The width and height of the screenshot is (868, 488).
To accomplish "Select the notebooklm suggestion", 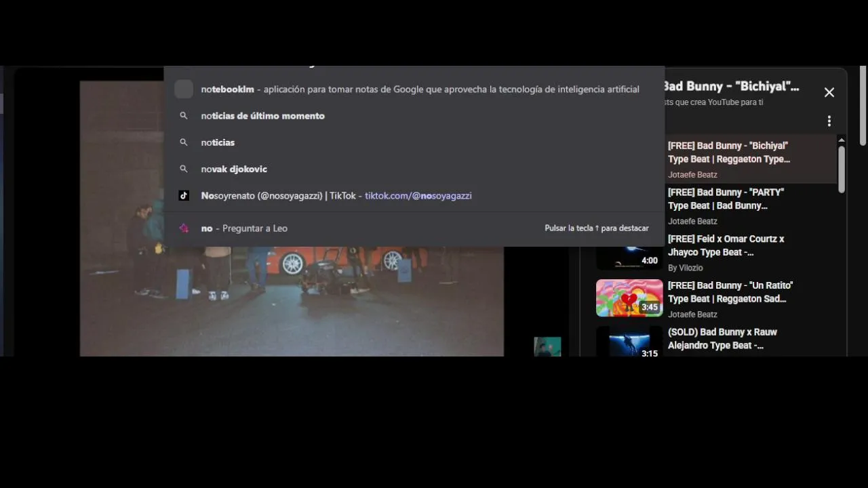I will [414, 89].
